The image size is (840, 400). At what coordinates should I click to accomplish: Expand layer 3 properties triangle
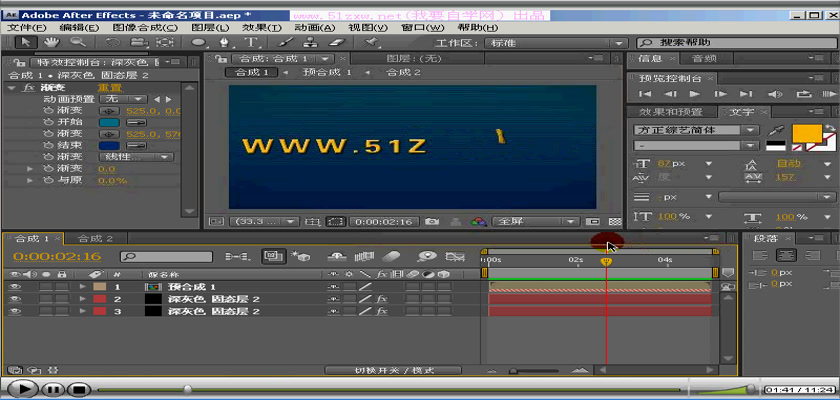coord(82,311)
